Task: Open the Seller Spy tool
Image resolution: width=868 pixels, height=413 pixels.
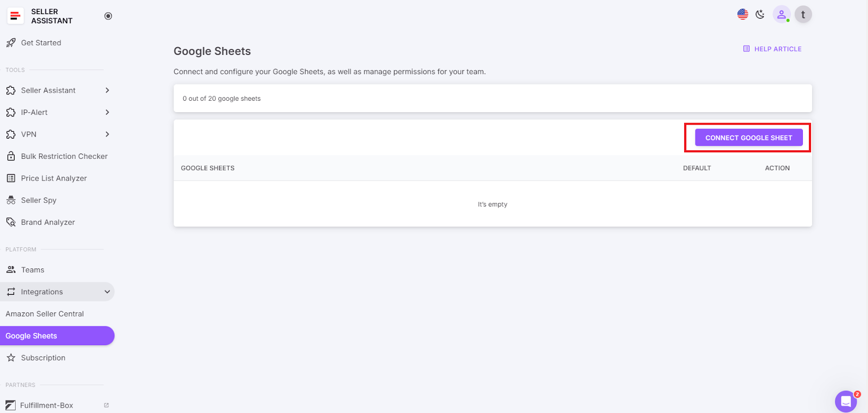Action: (x=39, y=200)
